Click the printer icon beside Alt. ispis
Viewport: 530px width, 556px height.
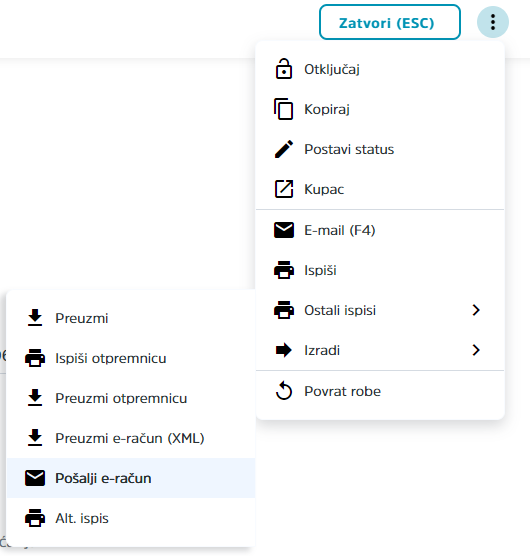(35, 518)
